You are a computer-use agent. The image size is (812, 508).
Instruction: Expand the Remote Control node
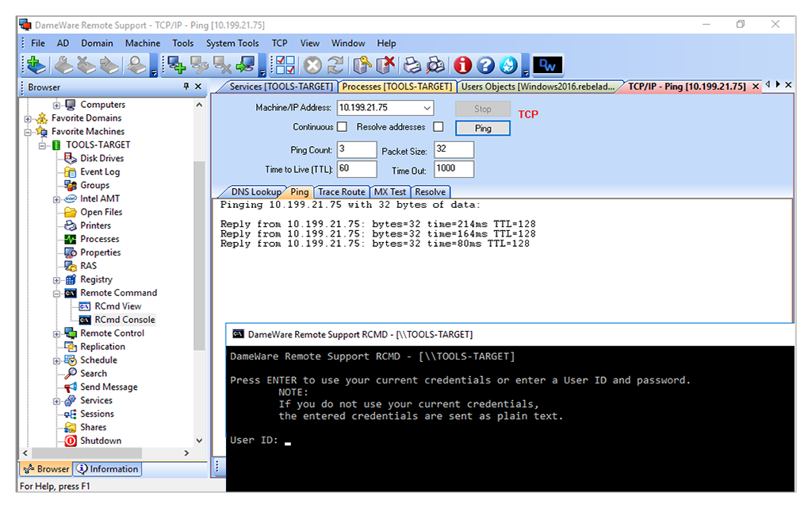click(x=56, y=334)
